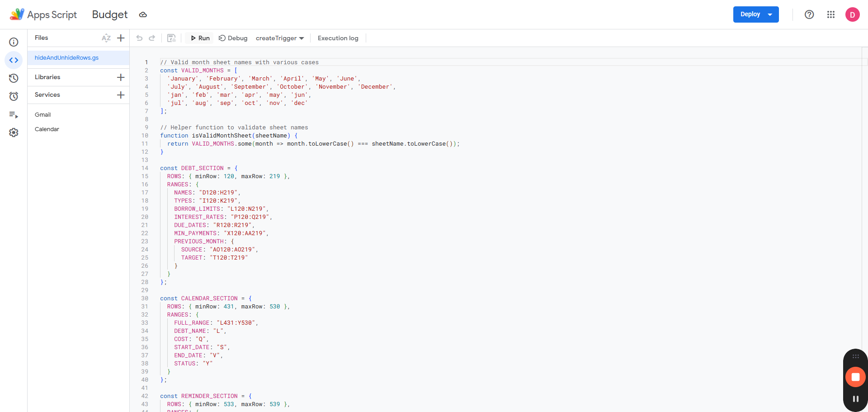Viewport: 868px width, 412px height.
Task: Click the Apps Script title text
Action: (52, 14)
